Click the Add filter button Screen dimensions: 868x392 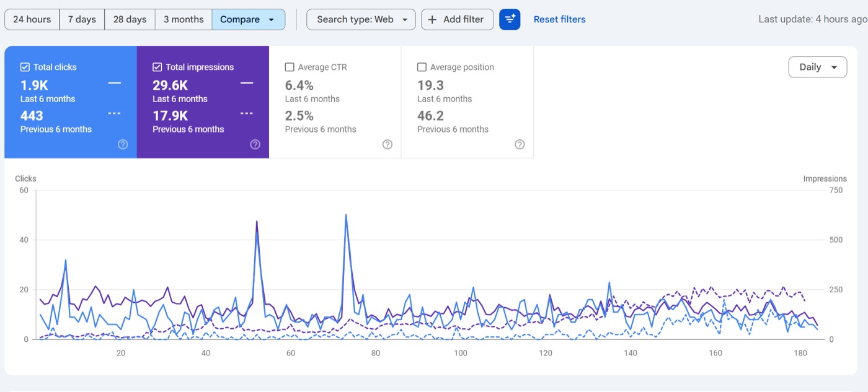[457, 19]
